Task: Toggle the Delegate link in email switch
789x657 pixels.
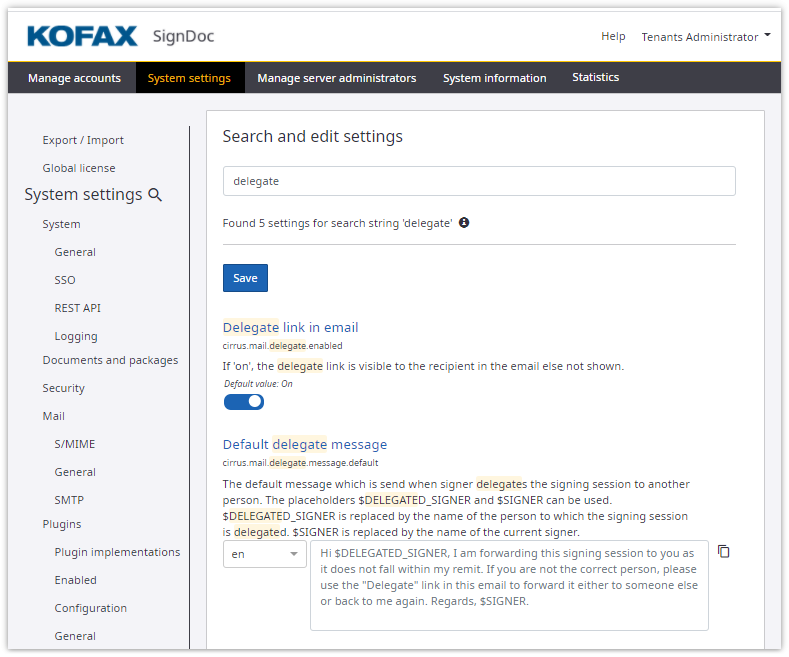Action: [244, 402]
